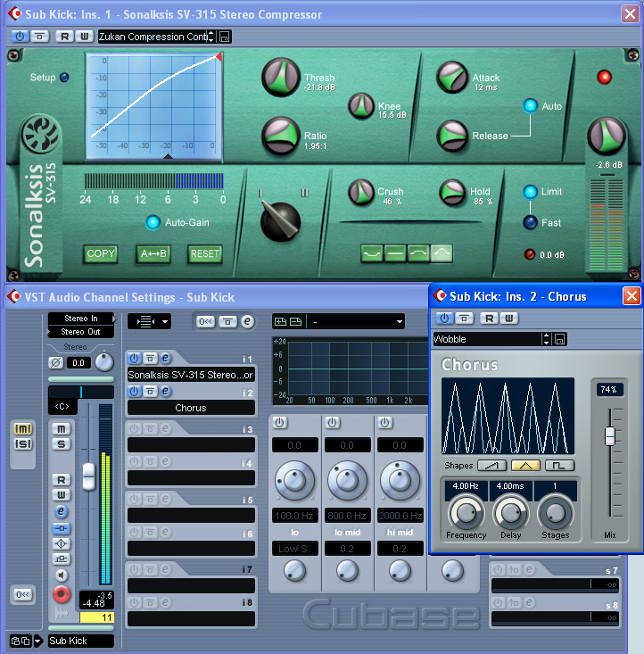Enable Write automation on channel strip
The width and height of the screenshot is (644, 654).
61,495
